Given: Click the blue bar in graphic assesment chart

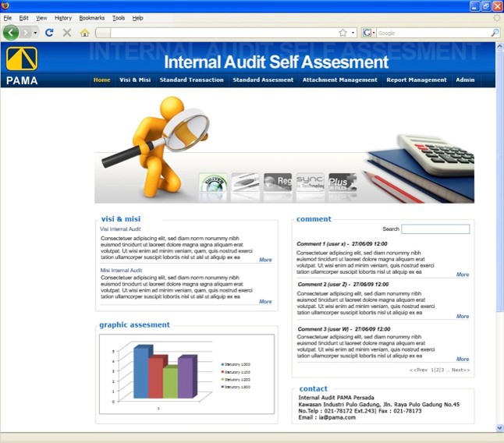Looking at the screenshot, I should point(140,373).
